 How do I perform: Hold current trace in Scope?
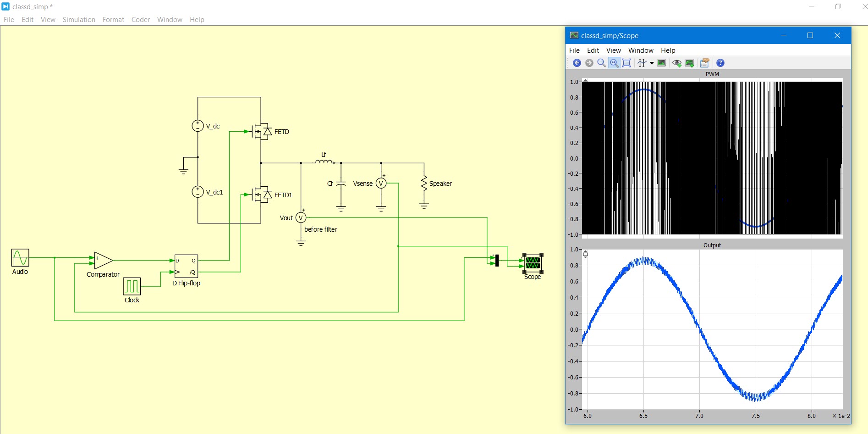coord(689,63)
